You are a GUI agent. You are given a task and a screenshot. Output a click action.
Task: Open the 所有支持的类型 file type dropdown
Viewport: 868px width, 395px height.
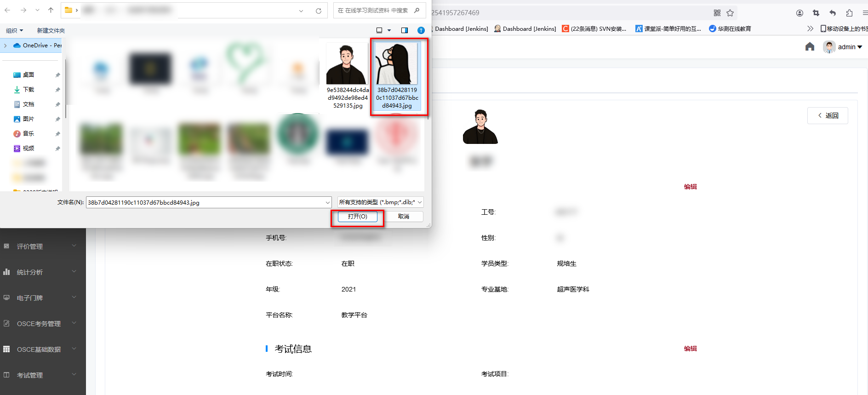(x=380, y=202)
